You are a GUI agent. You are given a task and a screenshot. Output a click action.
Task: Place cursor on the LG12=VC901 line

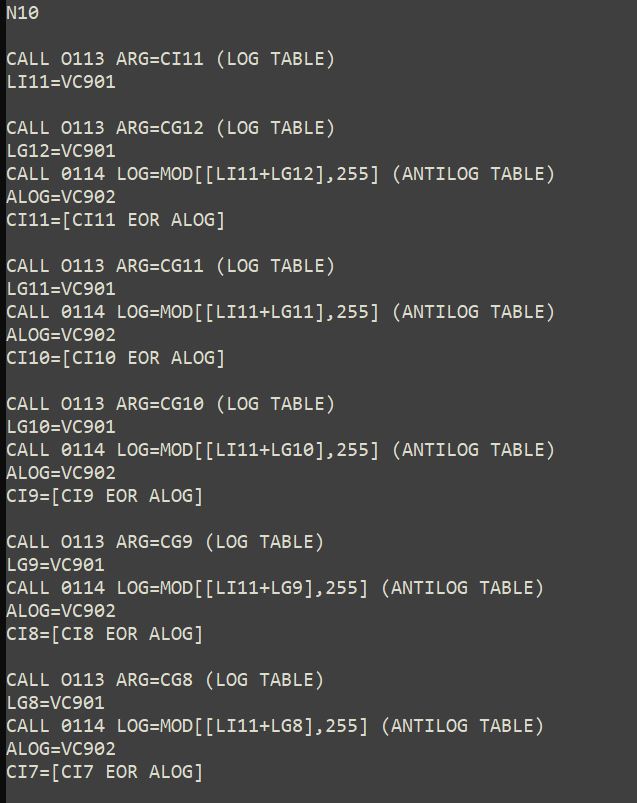[61, 151]
